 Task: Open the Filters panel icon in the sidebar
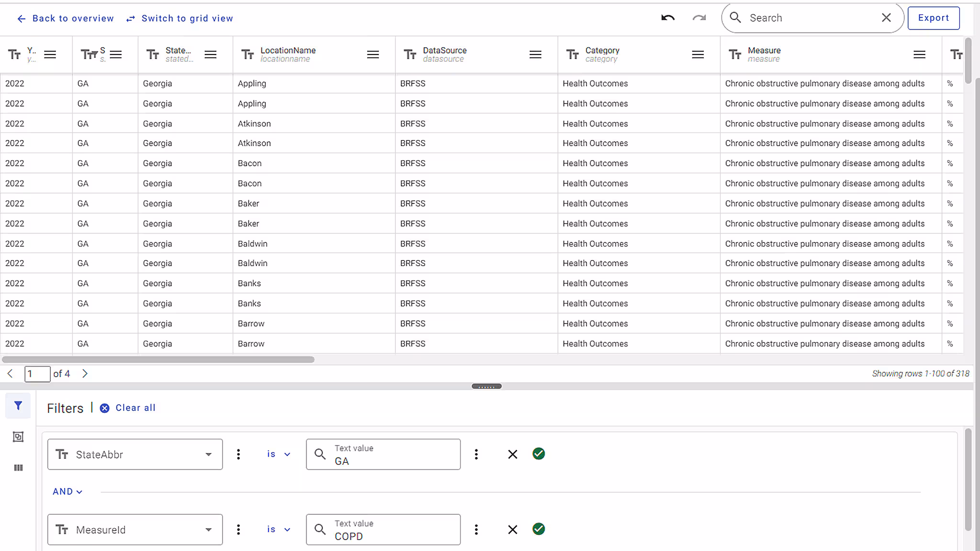click(x=18, y=405)
